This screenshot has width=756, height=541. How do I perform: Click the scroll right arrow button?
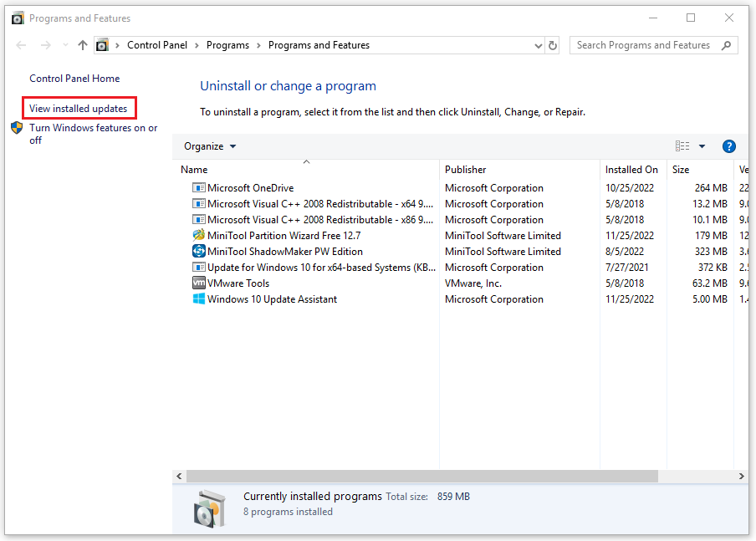(x=742, y=477)
